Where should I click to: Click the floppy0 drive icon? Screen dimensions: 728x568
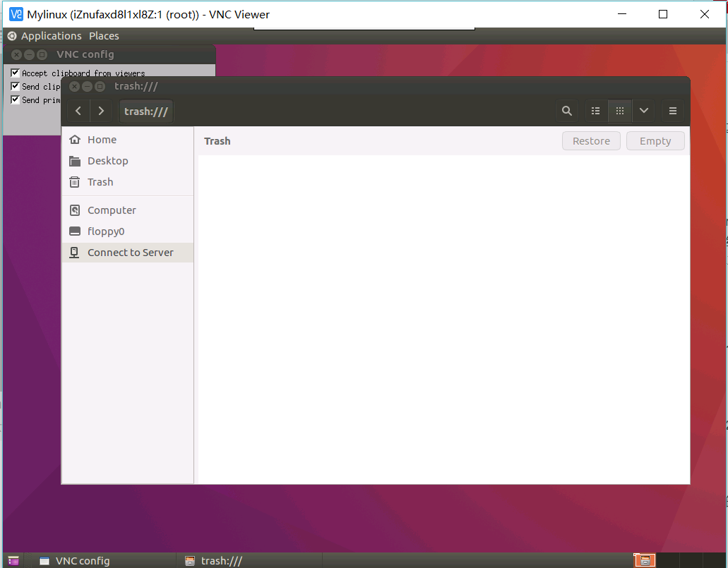[x=75, y=231]
